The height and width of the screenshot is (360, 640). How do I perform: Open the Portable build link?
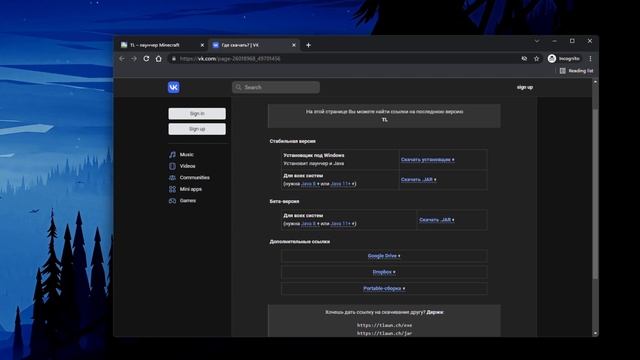[x=384, y=289]
